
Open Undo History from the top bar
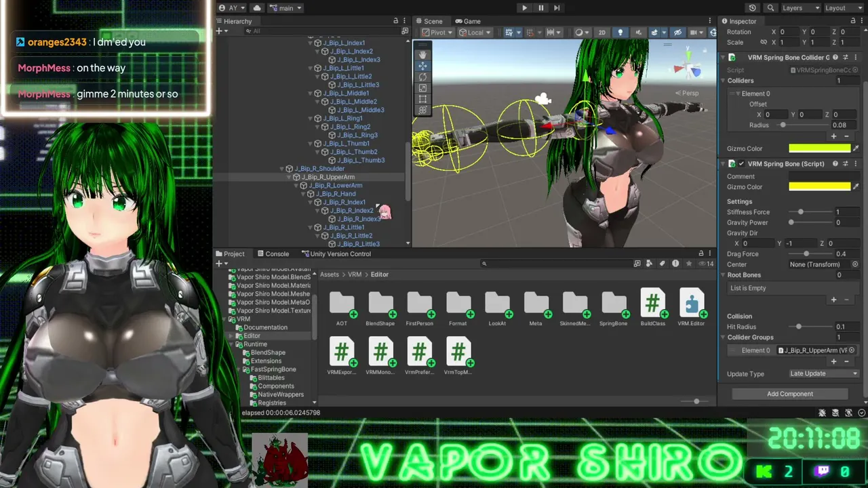click(753, 8)
